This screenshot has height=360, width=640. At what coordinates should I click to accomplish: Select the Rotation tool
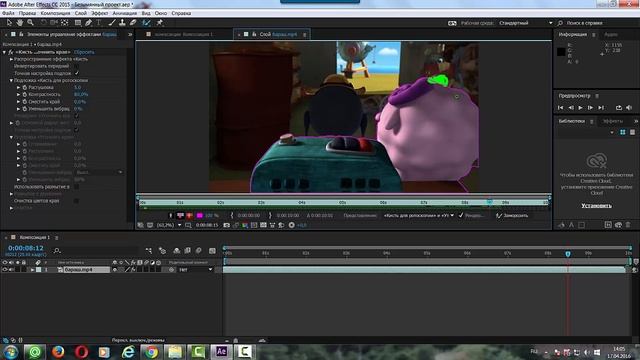43,23
